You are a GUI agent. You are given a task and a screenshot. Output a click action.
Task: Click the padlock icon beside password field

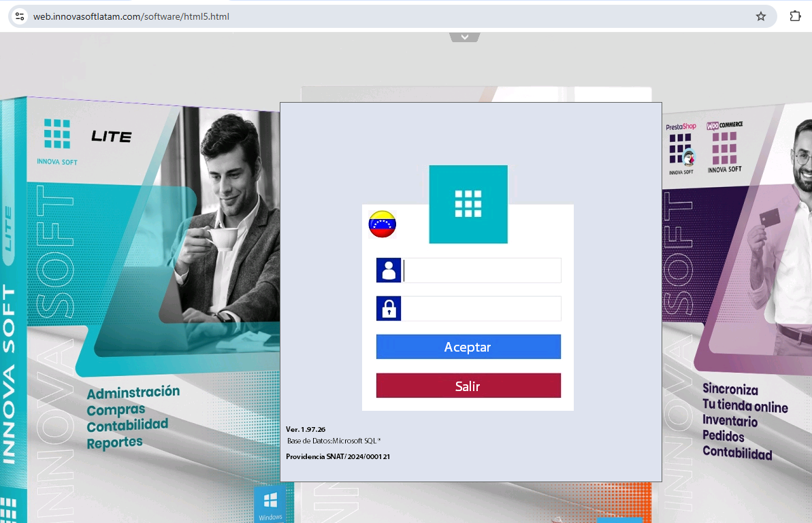pyautogui.click(x=389, y=309)
